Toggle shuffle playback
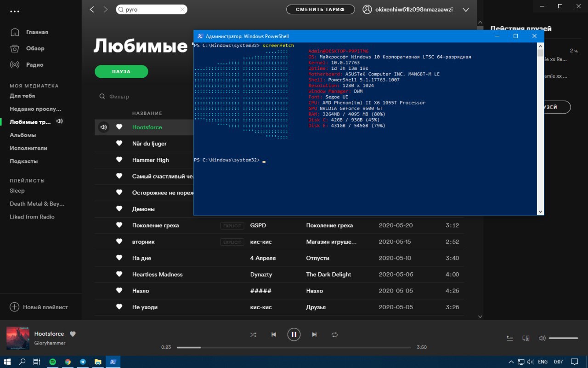 coord(253,334)
